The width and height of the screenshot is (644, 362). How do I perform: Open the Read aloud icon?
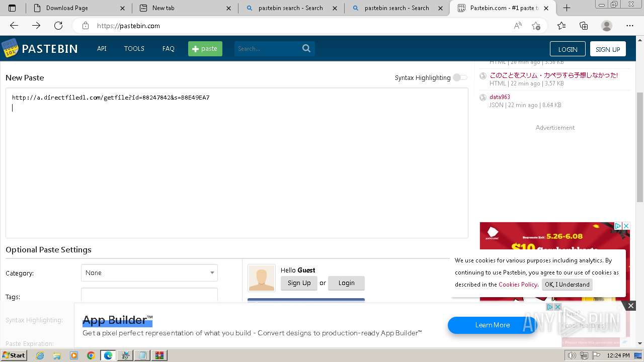518,26
